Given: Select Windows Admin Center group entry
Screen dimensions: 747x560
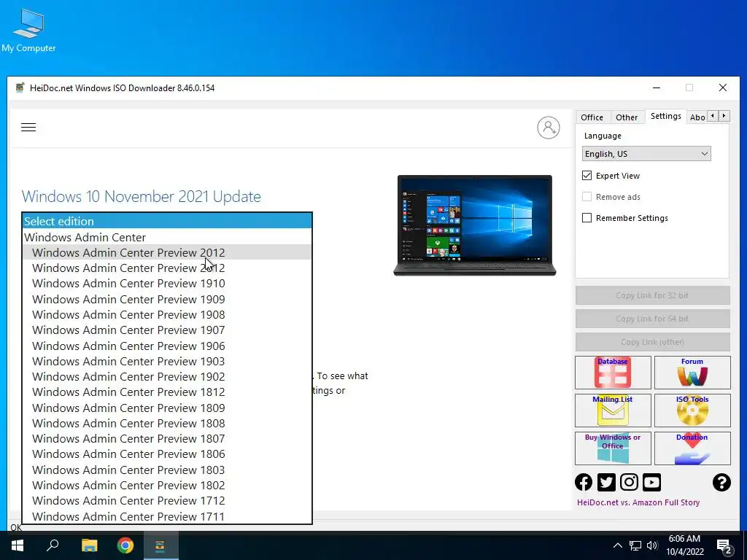Looking at the screenshot, I should [167, 237].
